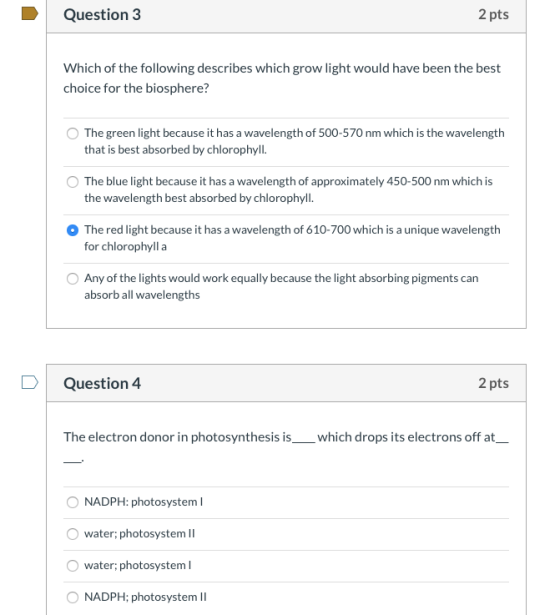The height and width of the screenshot is (615, 560).
Task: Click the '2 pts' label of Question 3
Action: pos(493,15)
